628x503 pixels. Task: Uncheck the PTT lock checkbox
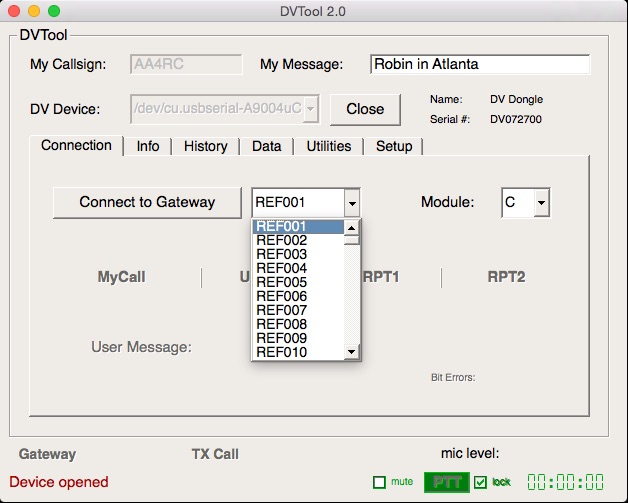tap(481, 483)
